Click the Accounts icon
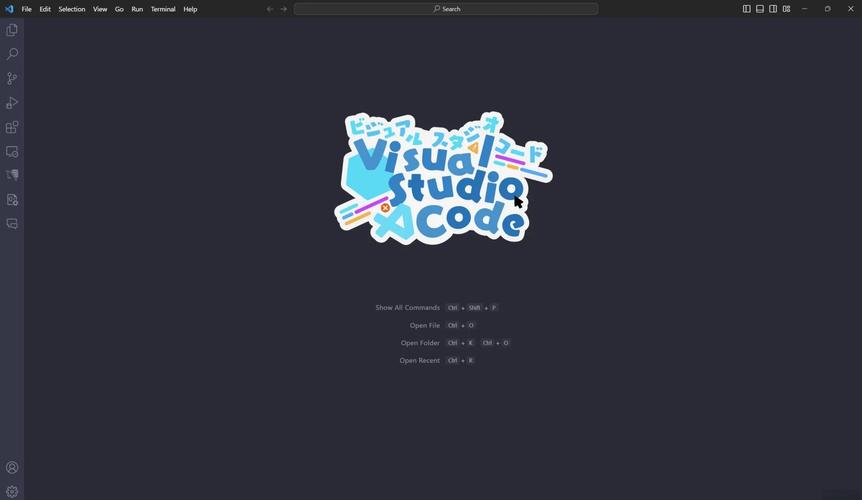Image resolution: width=862 pixels, height=500 pixels. pos(12,467)
